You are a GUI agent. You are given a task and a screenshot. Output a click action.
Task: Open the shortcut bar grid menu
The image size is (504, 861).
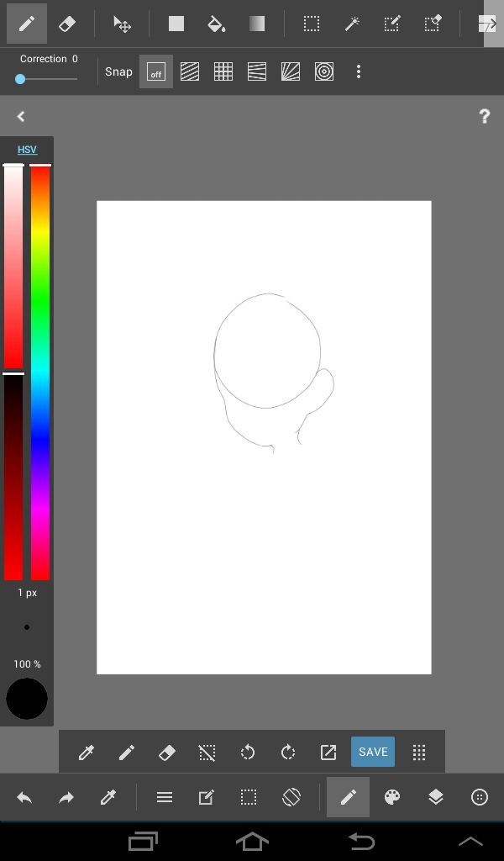click(419, 752)
